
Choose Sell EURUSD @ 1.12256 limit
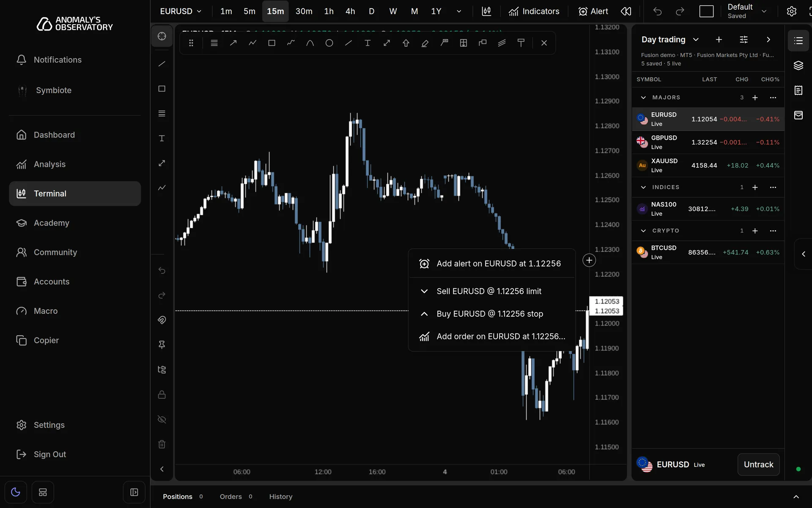click(x=491, y=291)
